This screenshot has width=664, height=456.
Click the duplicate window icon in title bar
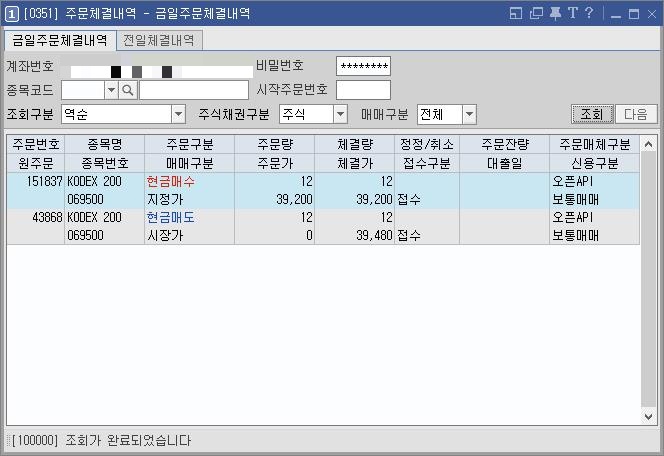coord(536,14)
